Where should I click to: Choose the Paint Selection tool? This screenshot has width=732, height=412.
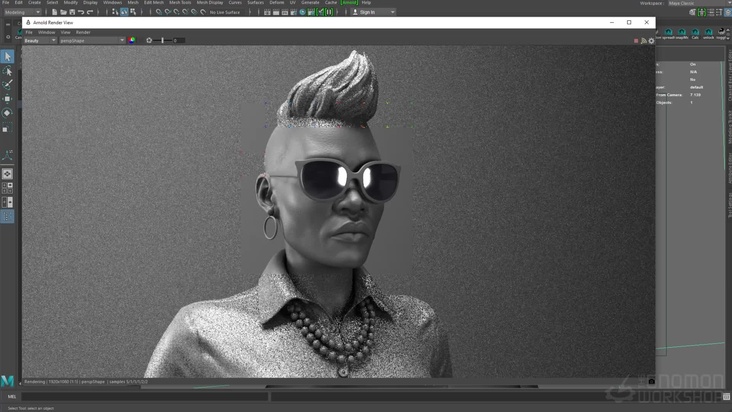pyautogui.click(x=7, y=84)
